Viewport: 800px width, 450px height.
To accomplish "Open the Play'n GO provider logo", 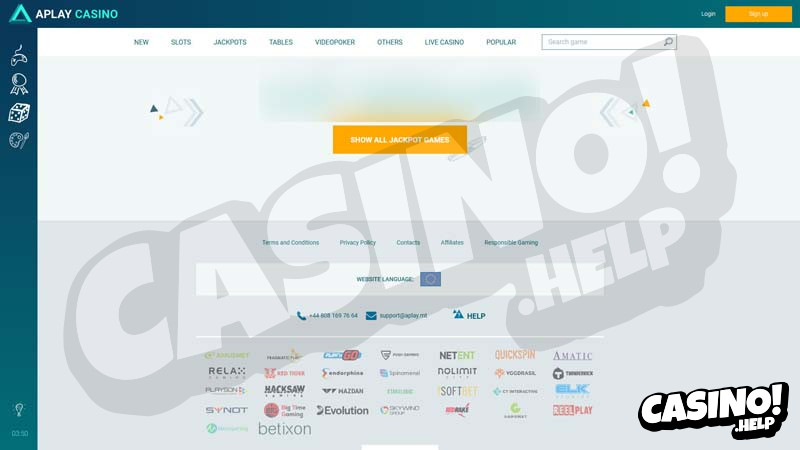I will point(342,355).
